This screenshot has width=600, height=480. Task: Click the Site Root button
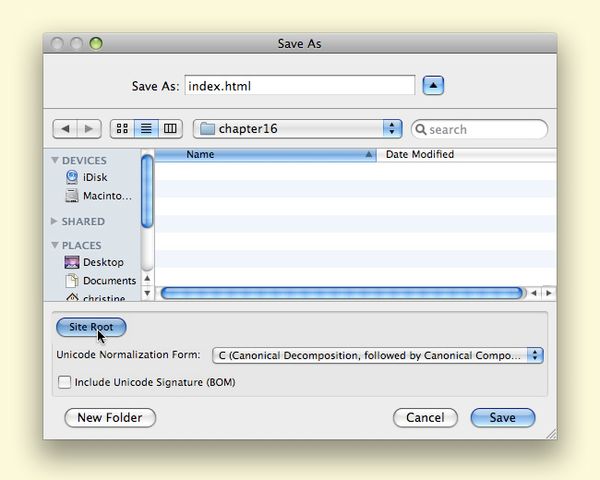tap(91, 327)
